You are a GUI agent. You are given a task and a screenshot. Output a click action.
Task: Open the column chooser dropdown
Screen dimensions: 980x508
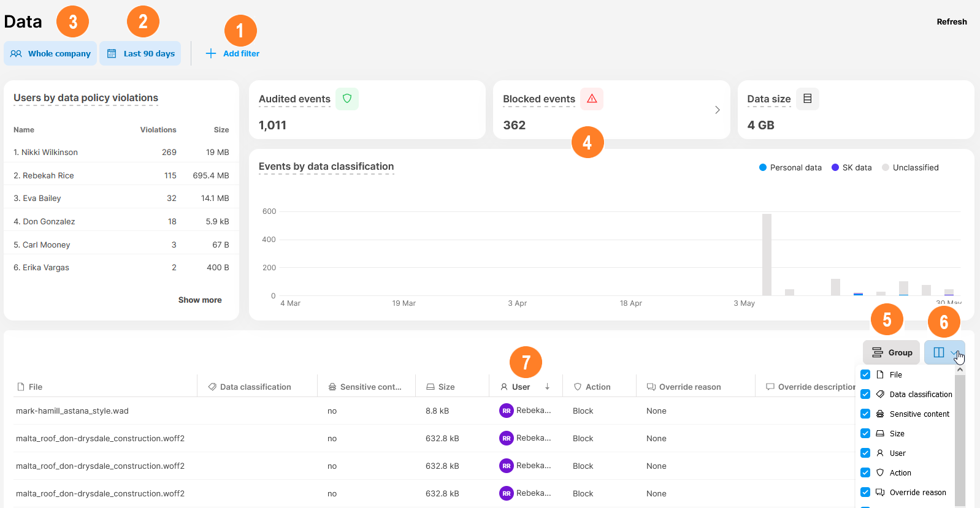pyautogui.click(x=944, y=352)
